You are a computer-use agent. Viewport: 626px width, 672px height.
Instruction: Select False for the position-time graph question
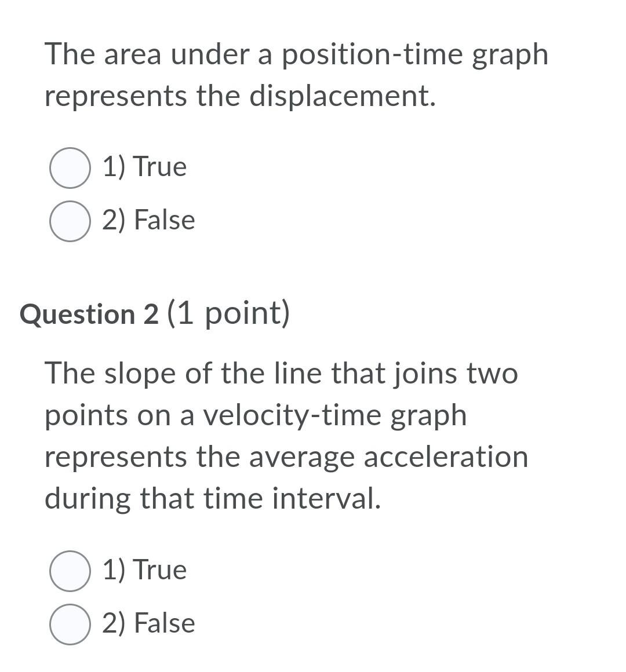tap(70, 221)
